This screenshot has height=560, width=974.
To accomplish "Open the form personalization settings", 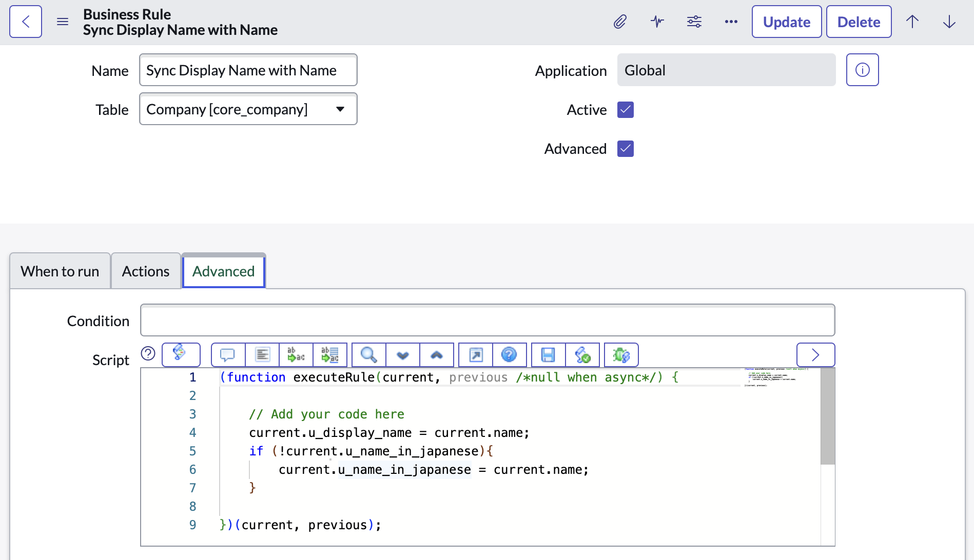I will [x=694, y=22].
